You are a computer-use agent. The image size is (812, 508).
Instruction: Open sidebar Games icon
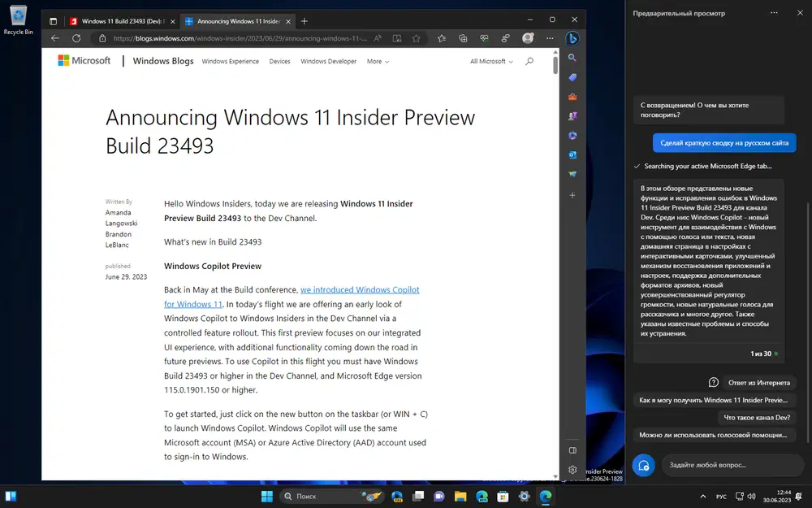click(x=572, y=116)
